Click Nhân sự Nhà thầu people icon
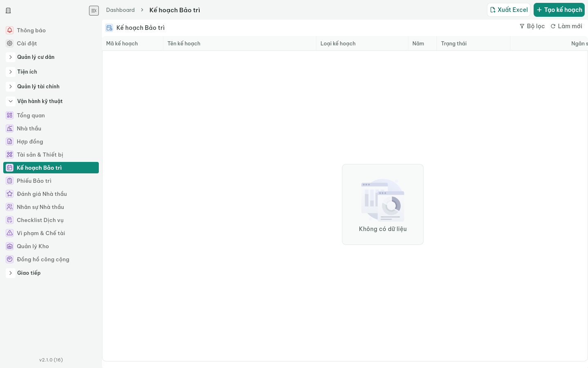 pyautogui.click(x=10, y=207)
